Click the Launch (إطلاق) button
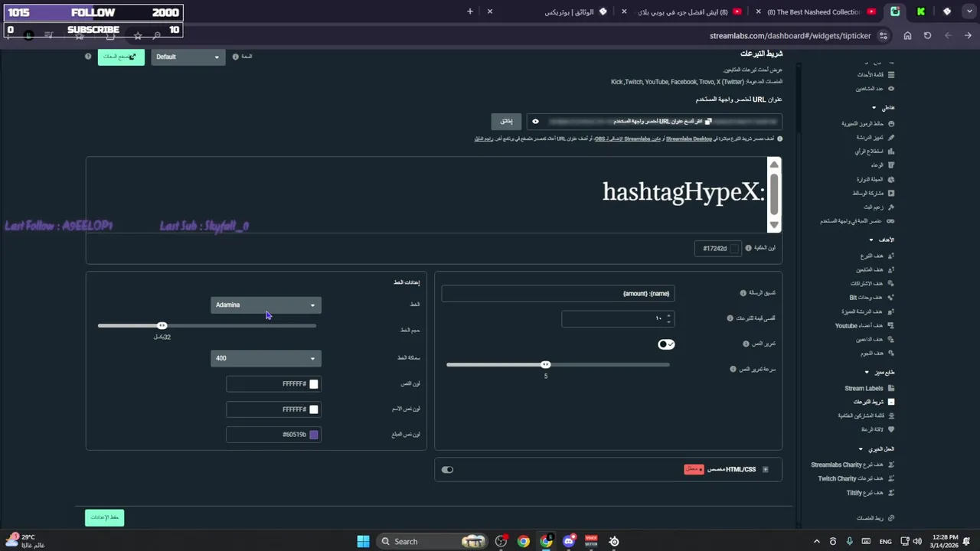Screen dimensions: 980x551 506,122
